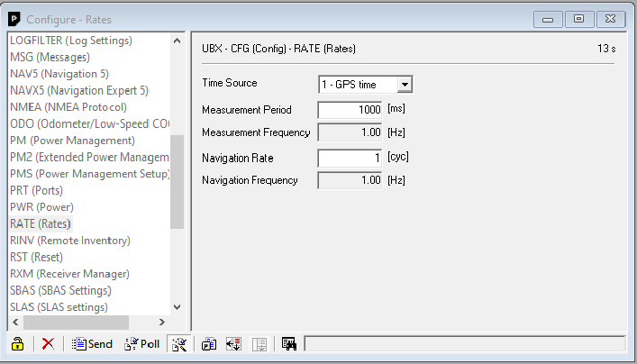Click the list's scroll down arrow
Image resolution: width=637 pixels, height=364 pixels.
177,307
